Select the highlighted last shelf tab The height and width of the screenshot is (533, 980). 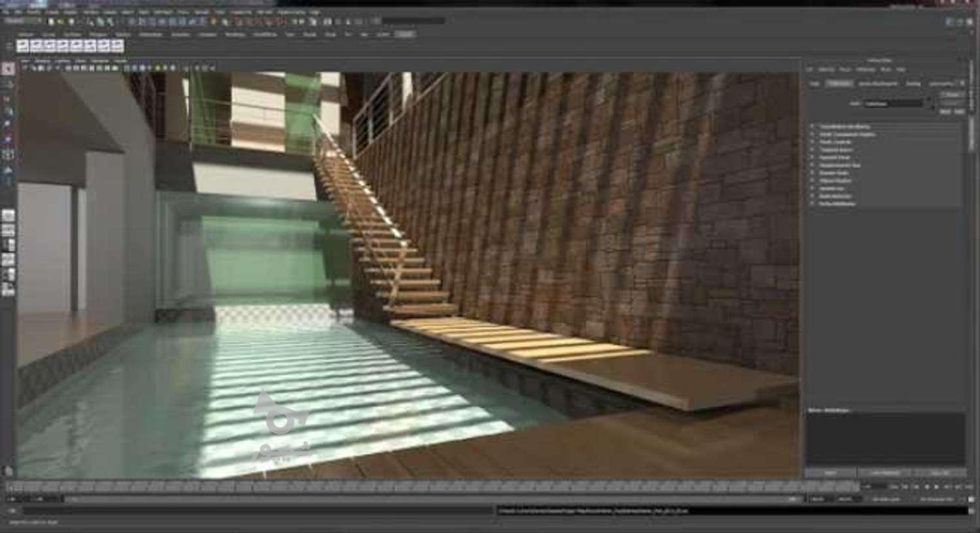(x=405, y=34)
